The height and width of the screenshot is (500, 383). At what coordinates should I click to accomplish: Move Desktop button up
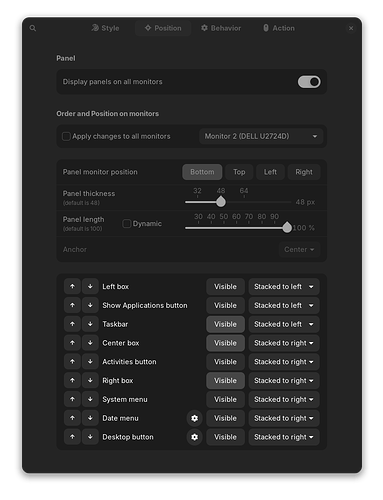pos(72,437)
